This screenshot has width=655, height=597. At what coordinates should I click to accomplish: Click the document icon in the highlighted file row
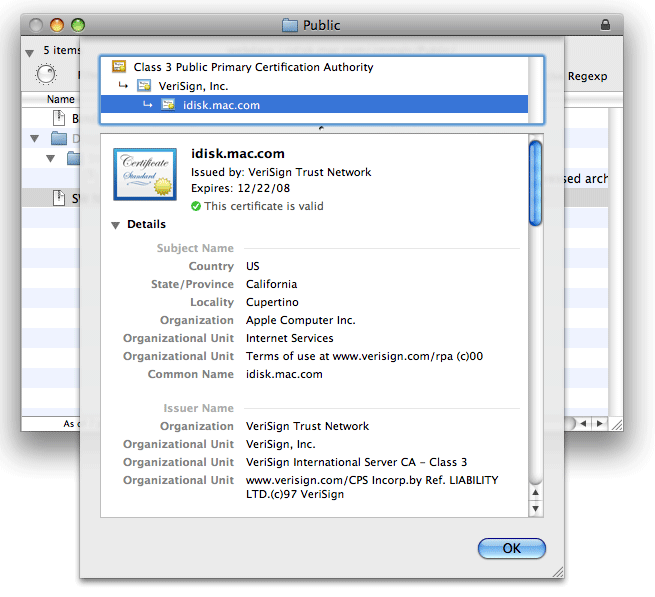[58, 198]
